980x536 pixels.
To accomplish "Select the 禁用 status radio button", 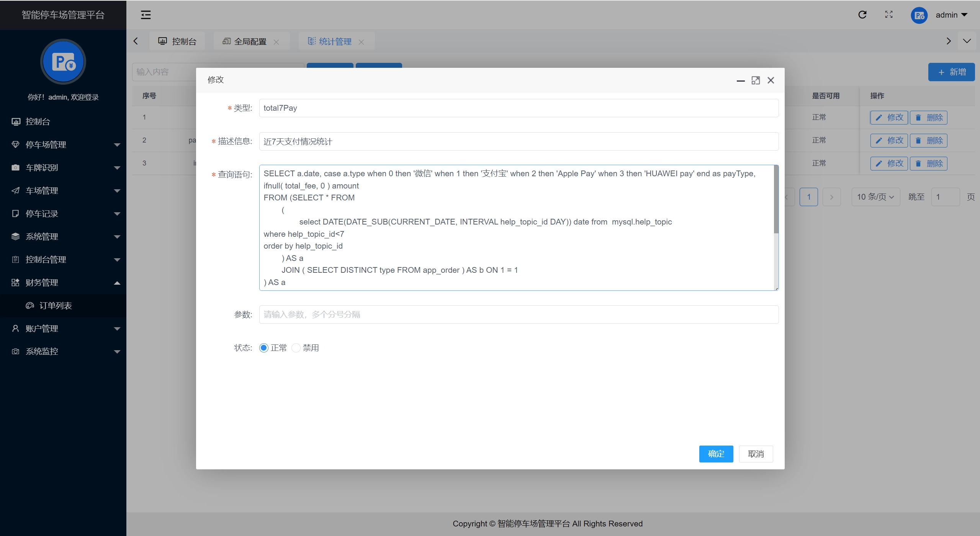I will (296, 348).
